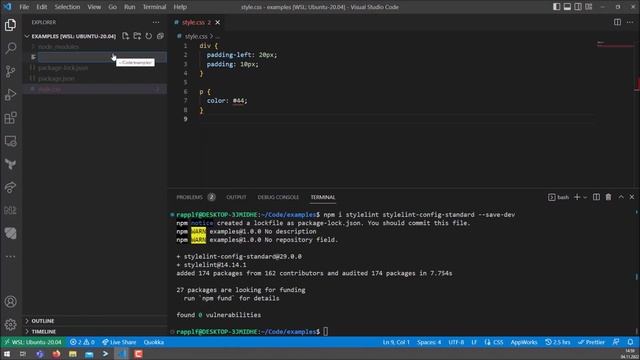Viewport: 640px width, 360px height.
Task: Switch to the DEBUG CONSOLE tab
Action: [278, 197]
